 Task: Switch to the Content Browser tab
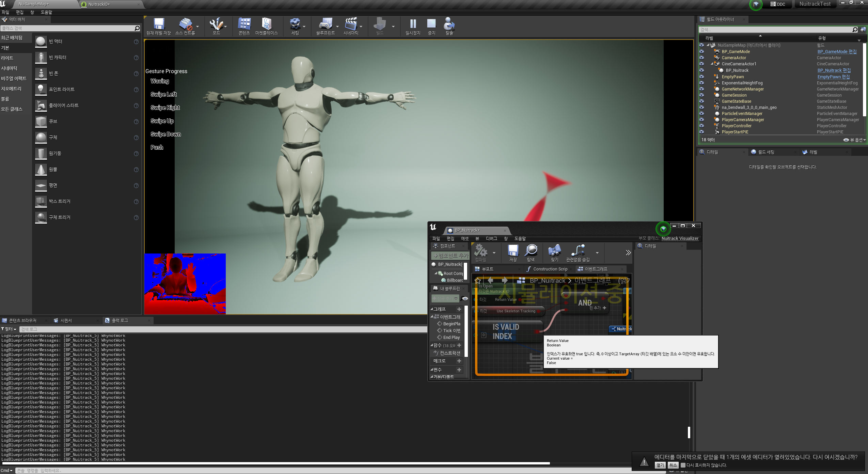(x=22, y=321)
